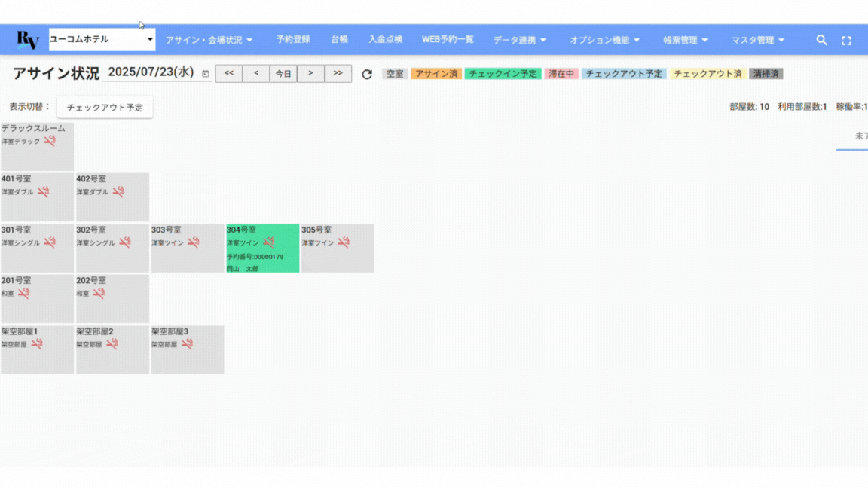Screen dimensions: 868x488
Task: Open the date picker calendar icon
Action: [x=206, y=74]
